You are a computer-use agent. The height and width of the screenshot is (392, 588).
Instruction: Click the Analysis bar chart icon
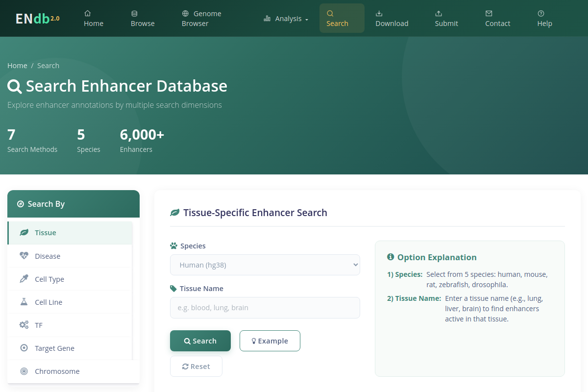267,19
